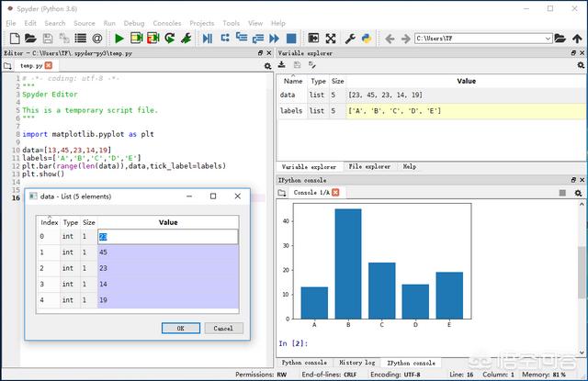Screen dimensions: 588x381
Task: Import data icon in Variable explorer
Action: click(x=282, y=65)
